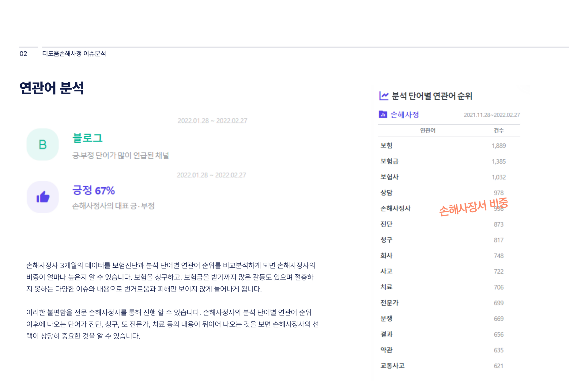Click the bar chart icon next to 손해사정

pos(383,115)
